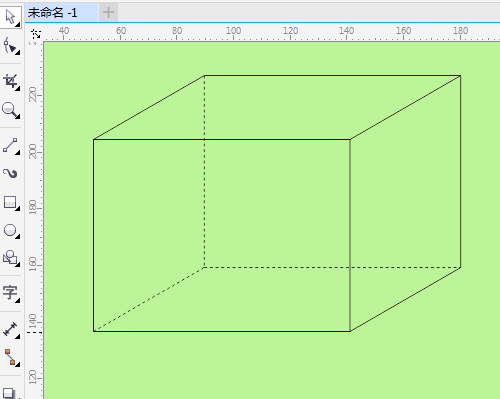Expand the Rectangle tool flyout
500x399 pixels.
18,209
